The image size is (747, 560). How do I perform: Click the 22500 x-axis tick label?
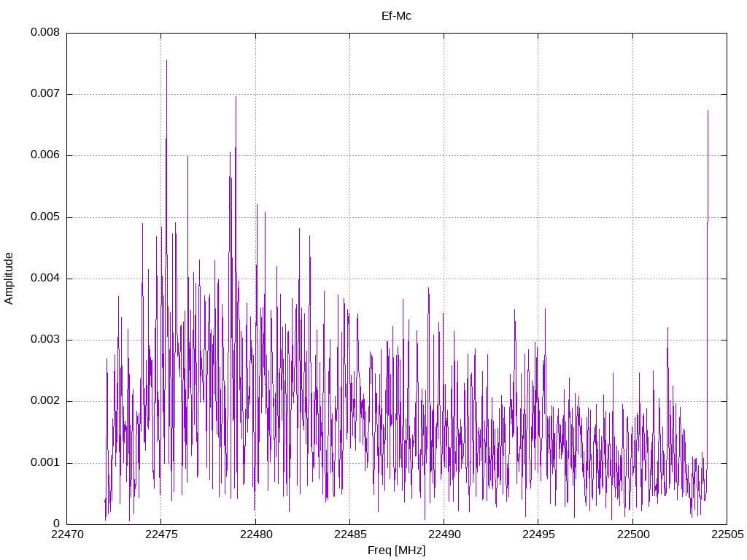pyautogui.click(x=633, y=534)
